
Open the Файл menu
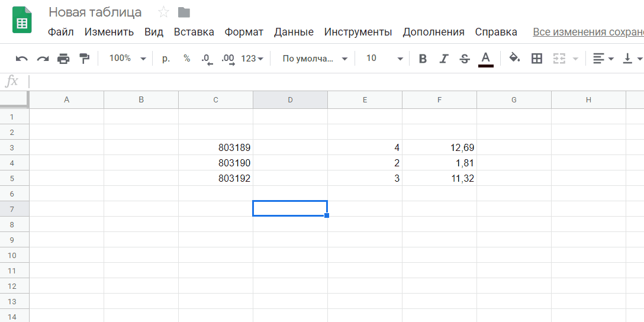tap(61, 32)
